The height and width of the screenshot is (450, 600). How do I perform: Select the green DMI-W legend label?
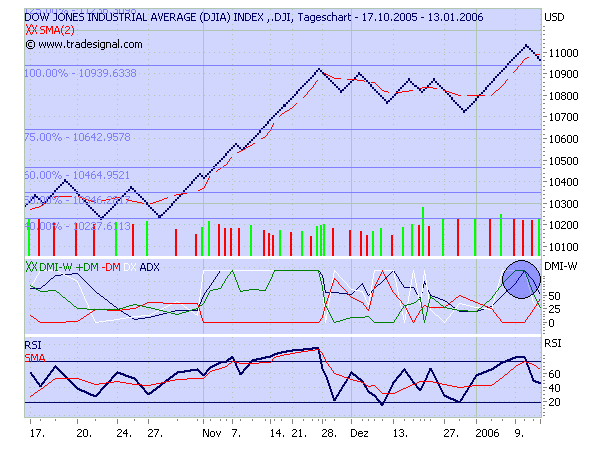(55, 267)
